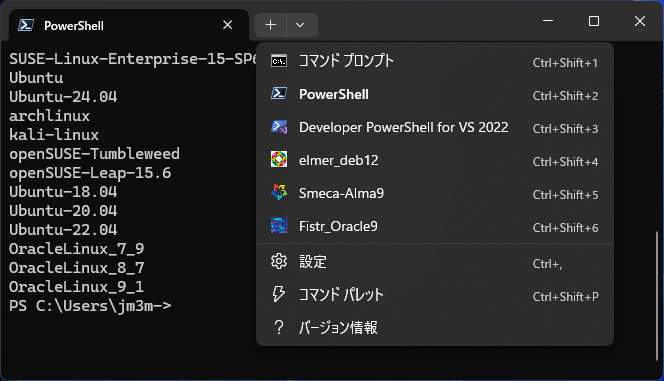Click the Ubuntu-20.04 output line

point(63,211)
